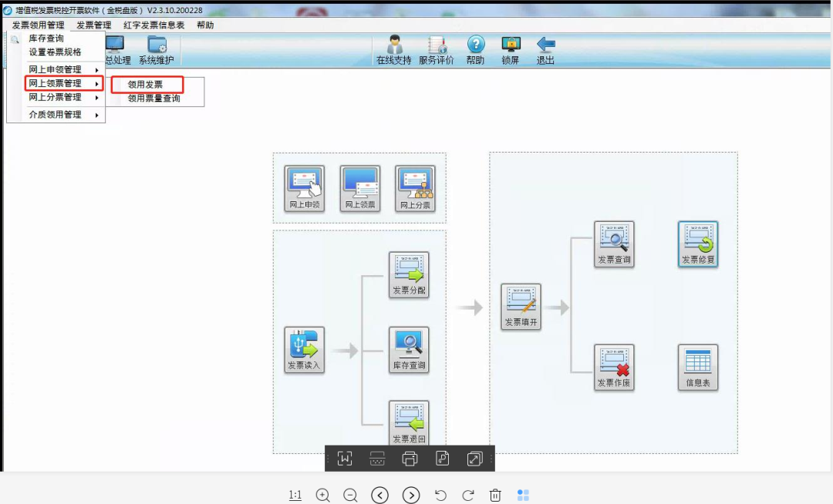Open the 帮助 menu in menu bar
The image size is (833, 504).
click(x=205, y=25)
